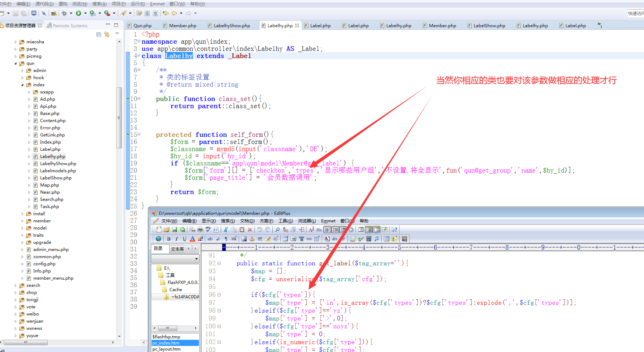Toggle Show Whitespace Characters pilcrow in Eclipse
The height and width of the screenshot is (352, 644).
click(x=156, y=13)
